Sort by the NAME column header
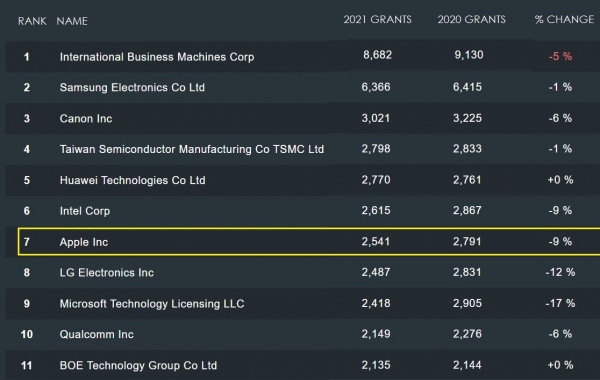 [x=72, y=21]
